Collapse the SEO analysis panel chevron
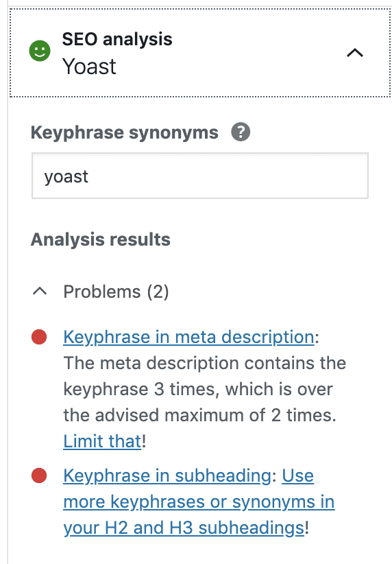The width and height of the screenshot is (392, 564). [x=355, y=53]
